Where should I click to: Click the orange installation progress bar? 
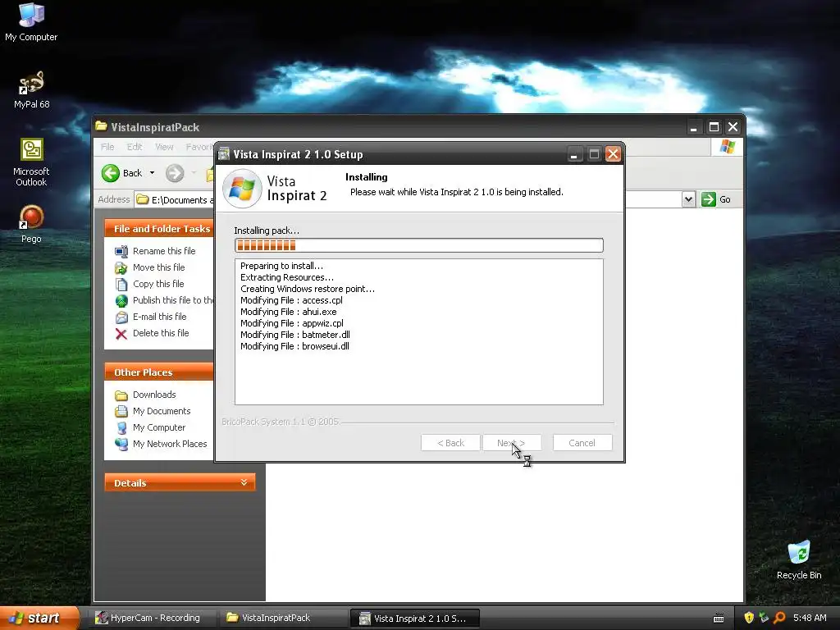point(419,245)
